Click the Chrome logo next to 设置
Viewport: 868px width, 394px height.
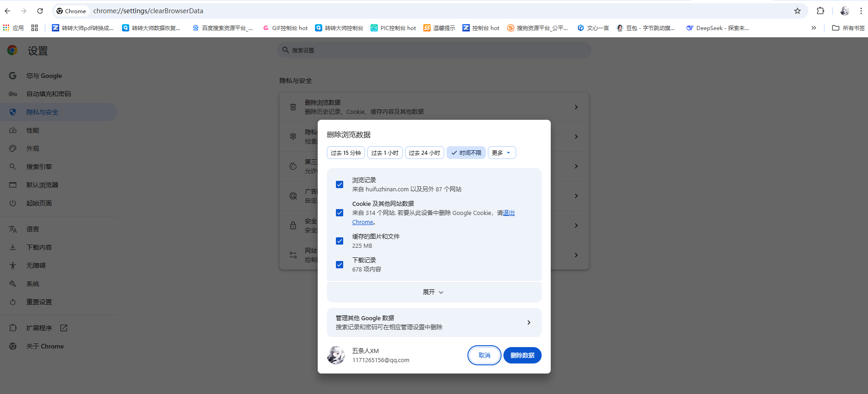12,51
